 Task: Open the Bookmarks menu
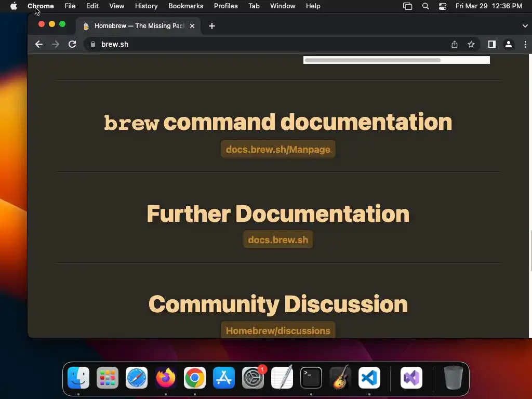[x=185, y=6]
